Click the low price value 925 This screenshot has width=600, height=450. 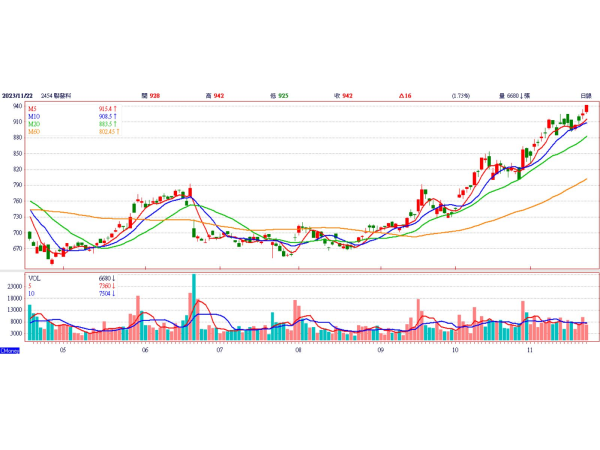pyautogui.click(x=284, y=95)
